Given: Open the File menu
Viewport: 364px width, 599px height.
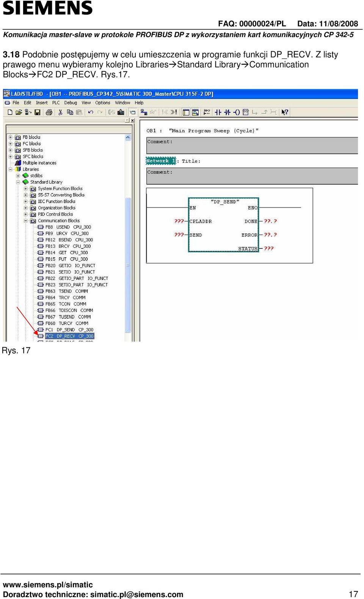Looking at the screenshot, I should 16,103.
